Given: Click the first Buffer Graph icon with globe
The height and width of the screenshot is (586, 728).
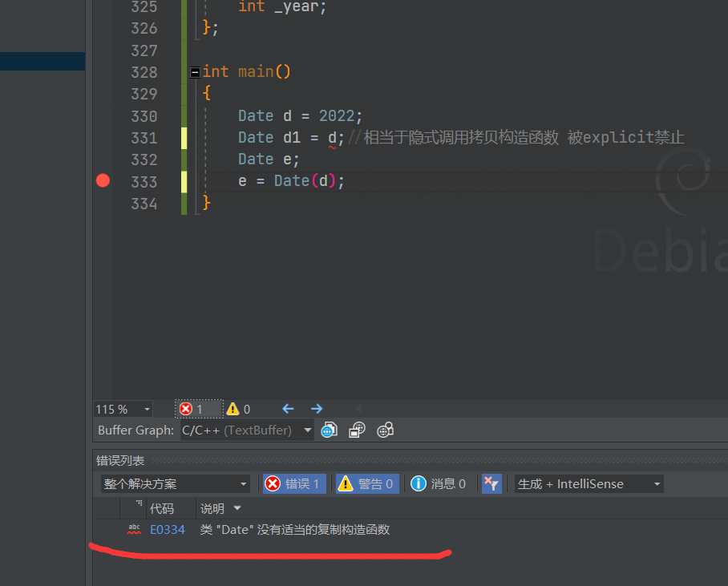Looking at the screenshot, I should click(x=330, y=430).
